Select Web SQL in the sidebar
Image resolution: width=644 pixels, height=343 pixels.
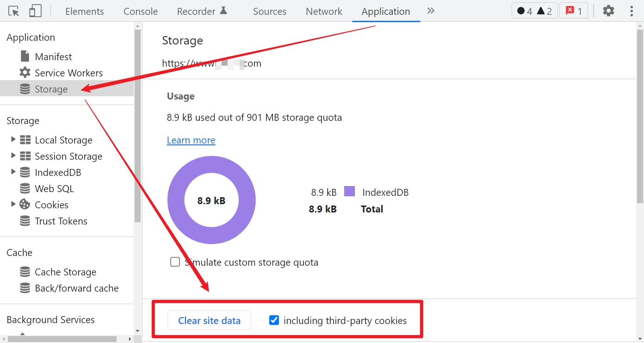pyautogui.click(x=54, y=188)
